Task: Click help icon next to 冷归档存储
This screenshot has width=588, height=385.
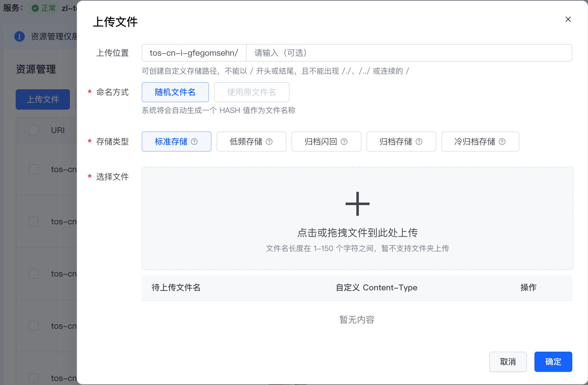Action: pyautogui.click(x=502, y=142)
